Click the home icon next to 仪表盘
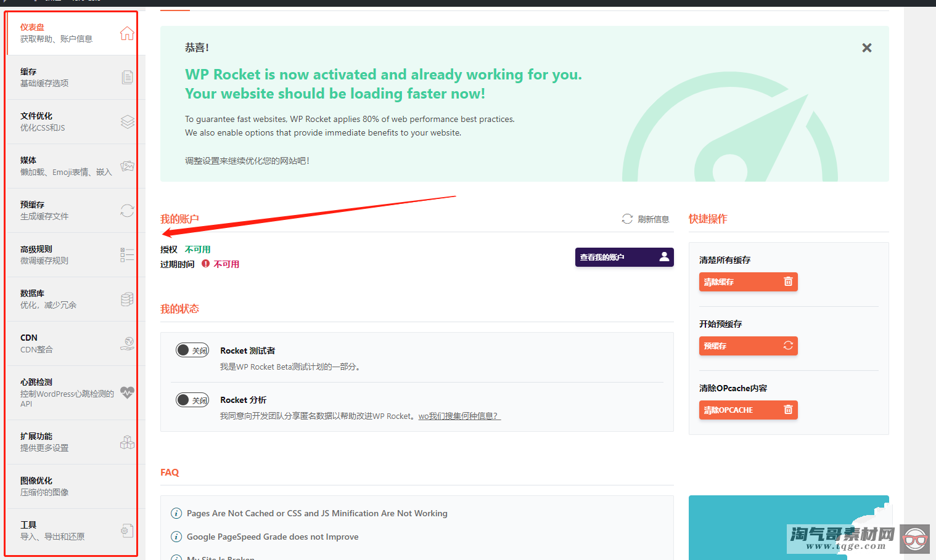The image size is (936, 560). (127, 33)
